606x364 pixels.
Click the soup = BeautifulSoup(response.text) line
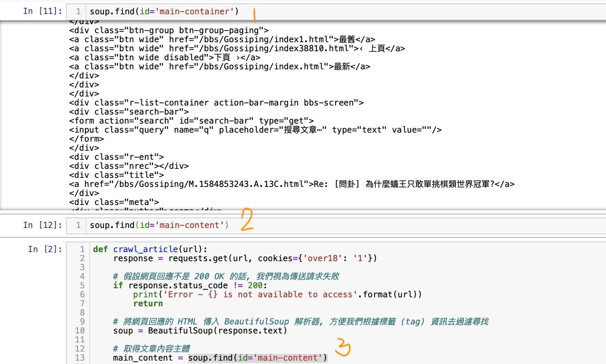tap(200, 330)
